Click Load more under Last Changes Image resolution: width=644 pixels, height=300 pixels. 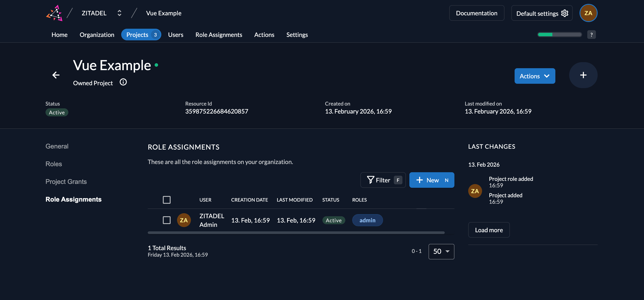click(488, 230)
